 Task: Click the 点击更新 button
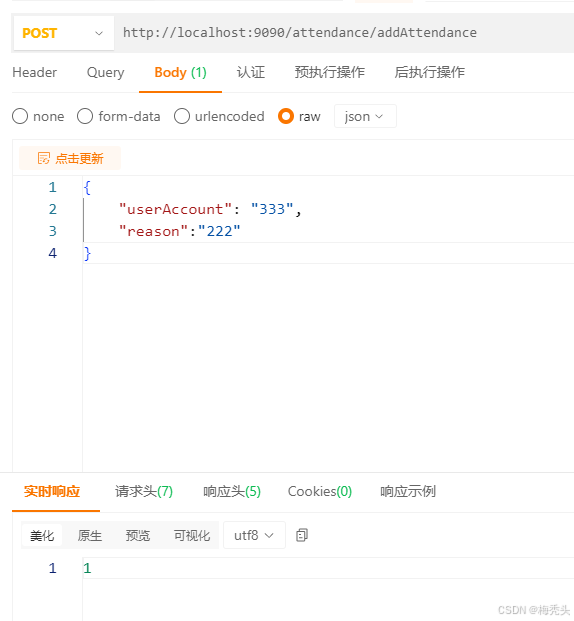point(70,158)
